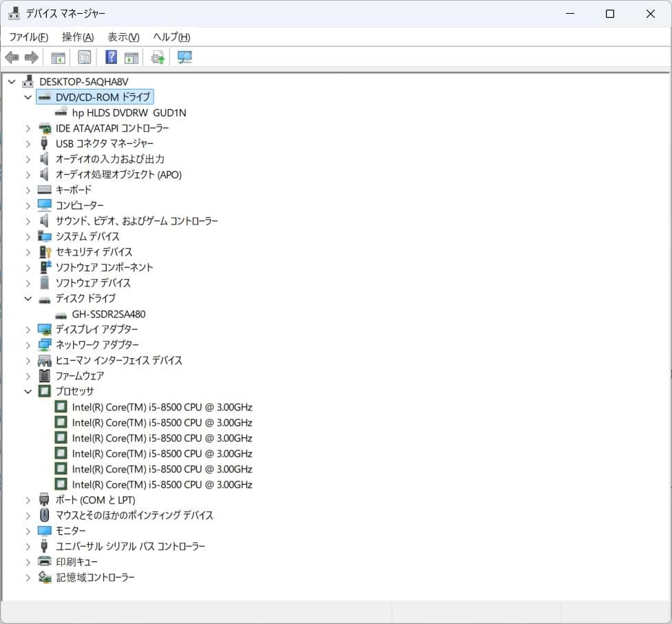Click the Back navigation arrow
The height and width of the screenshot is (624, 672).
coord(12,56)
